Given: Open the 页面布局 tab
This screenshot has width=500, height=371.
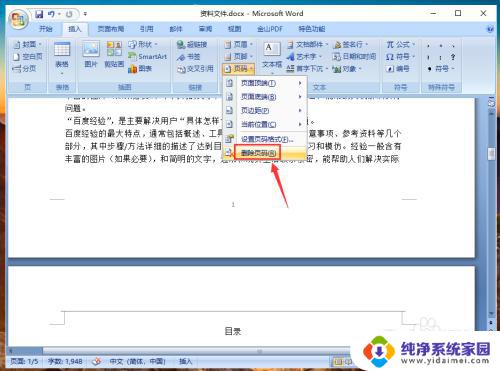Looking at the screenshot, I should pyautogui.click(x=111, y=29).
